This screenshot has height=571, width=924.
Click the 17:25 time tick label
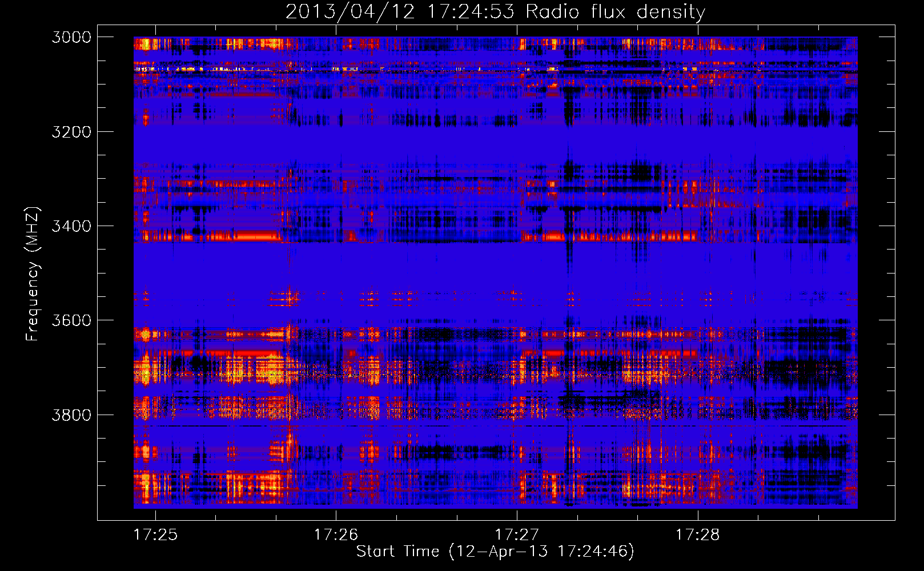tap(155, 534)
